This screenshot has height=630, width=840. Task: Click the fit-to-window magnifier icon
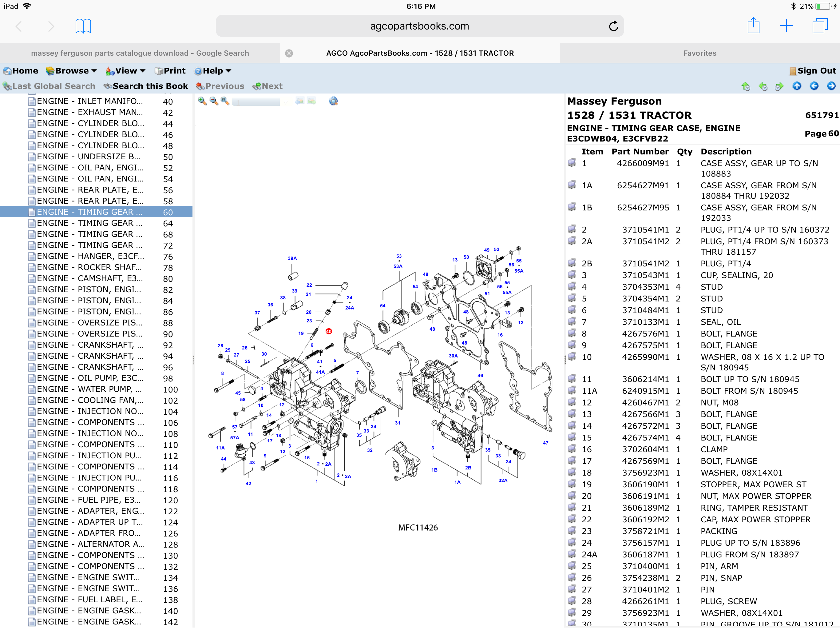[225, 101]
